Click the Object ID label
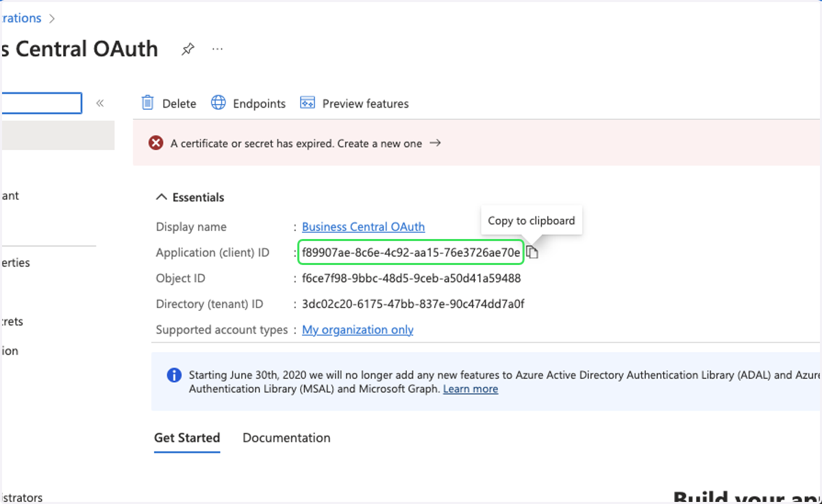The image size is (822, 504). pyautogui.click(x=181, y=278)
